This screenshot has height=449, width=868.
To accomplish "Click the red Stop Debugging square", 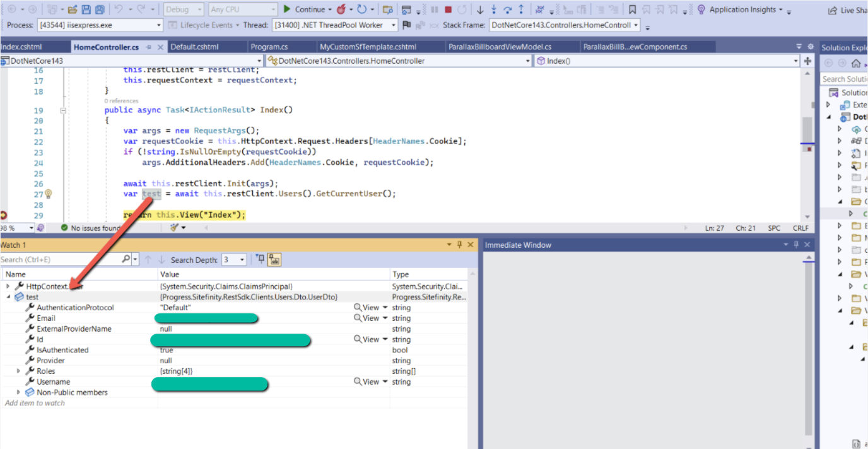I will [x=448, y=9].
